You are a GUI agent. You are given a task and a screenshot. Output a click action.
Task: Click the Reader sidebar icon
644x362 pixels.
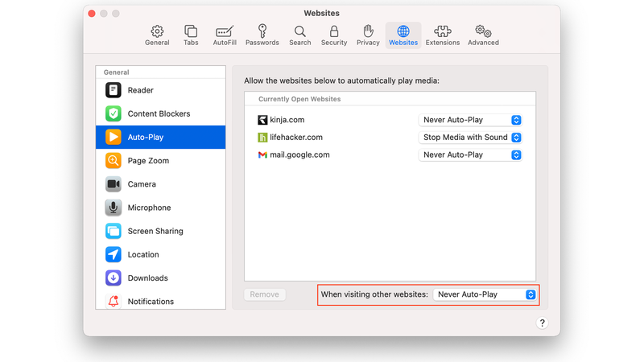point(113,90)
